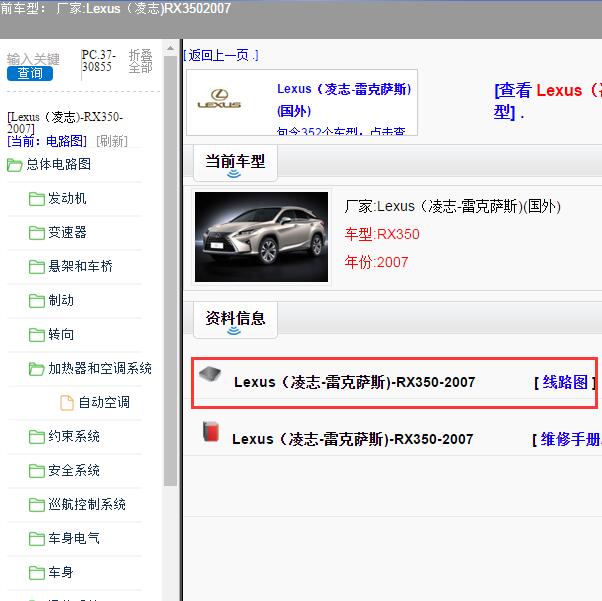Click the 悬架和车桥 folder icon
Screen dimensions: 602x601
37,267
